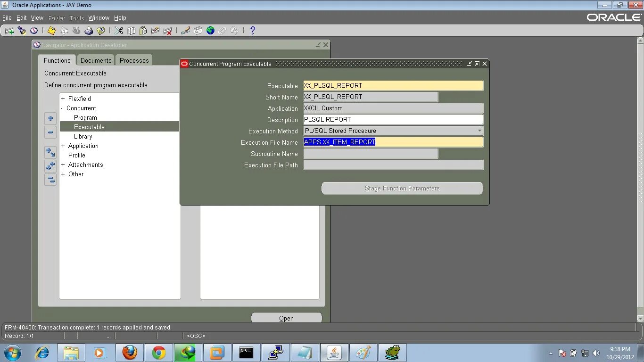Click the Description field PLSQL REPORT
644x362 pixels.
393,120
